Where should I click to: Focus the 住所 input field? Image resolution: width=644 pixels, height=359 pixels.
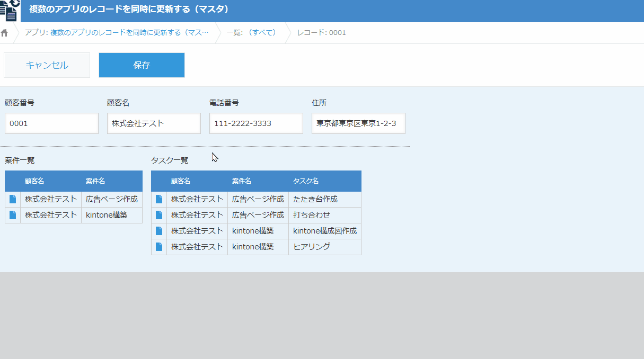pyautogui.click(x=358, y=123)
